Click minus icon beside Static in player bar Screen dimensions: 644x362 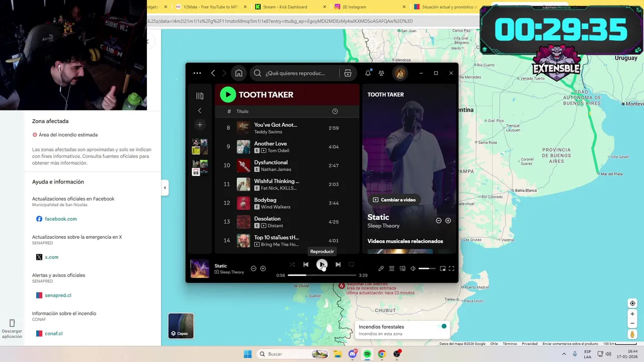(254, 268)
